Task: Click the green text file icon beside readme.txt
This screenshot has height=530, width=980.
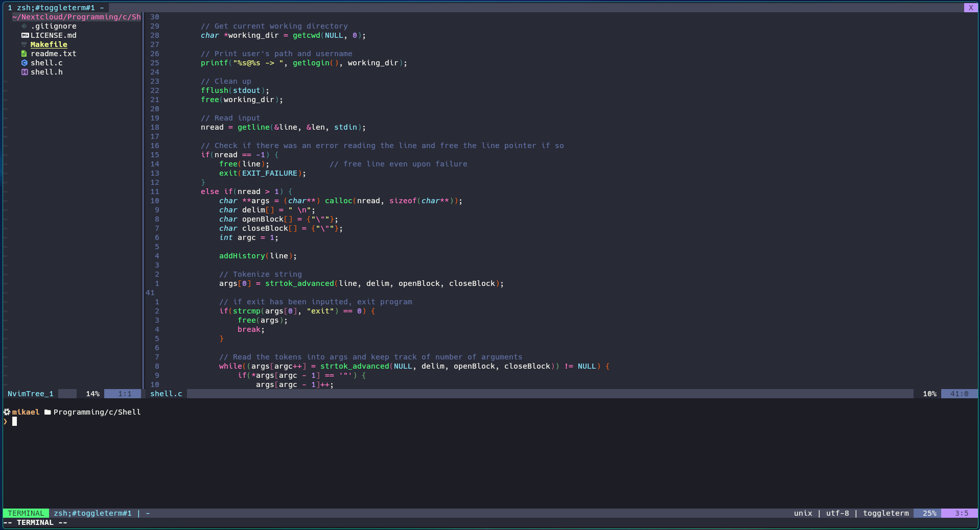Action: 24,54
